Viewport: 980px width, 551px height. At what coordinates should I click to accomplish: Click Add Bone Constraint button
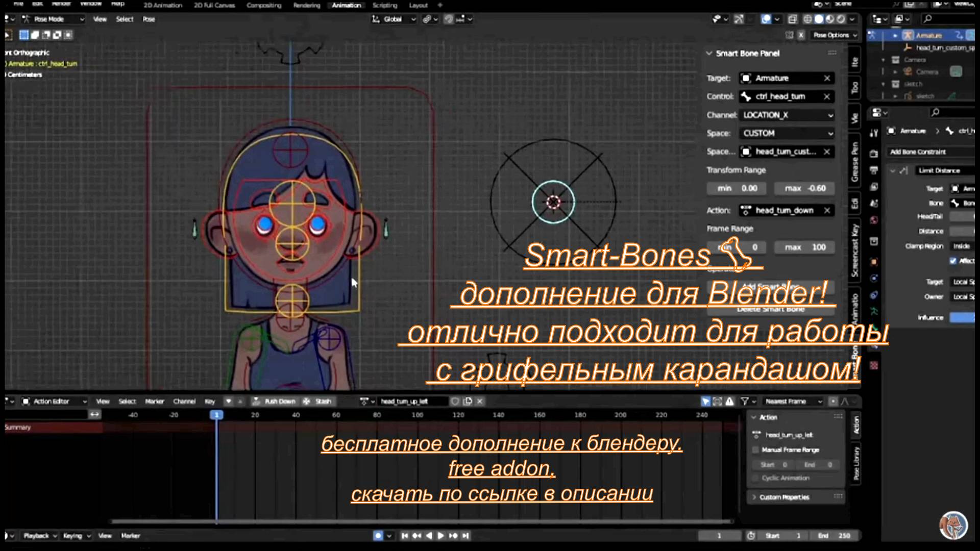point(932,152)
